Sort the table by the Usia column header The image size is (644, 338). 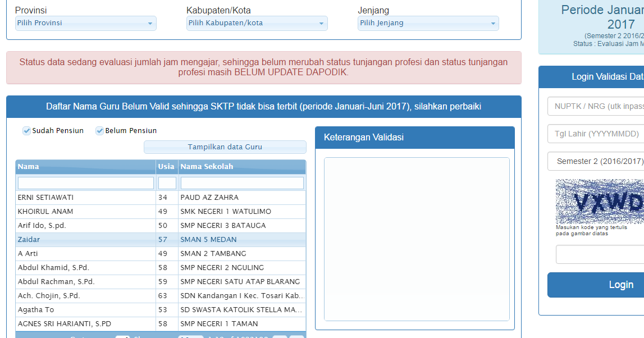tap(167, 166)
